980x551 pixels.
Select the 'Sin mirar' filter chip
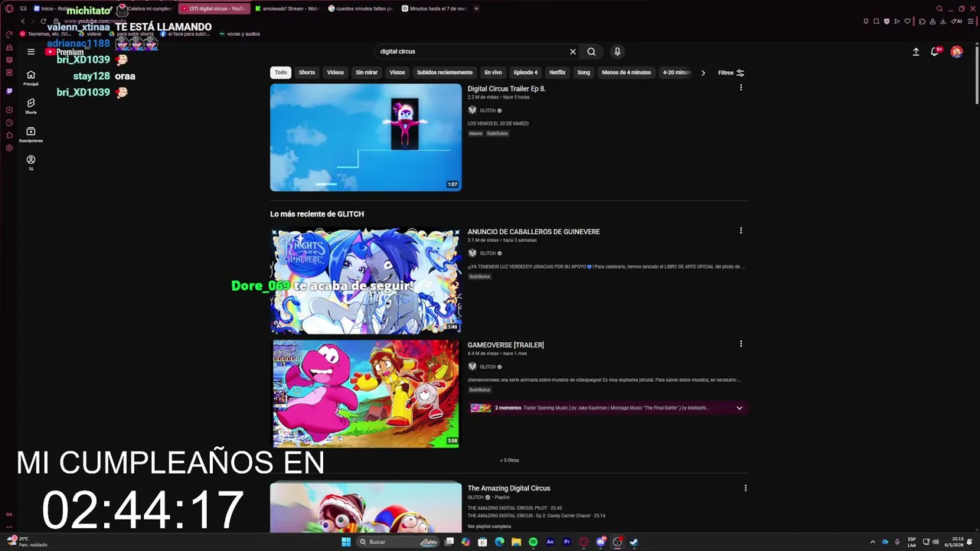367,73
